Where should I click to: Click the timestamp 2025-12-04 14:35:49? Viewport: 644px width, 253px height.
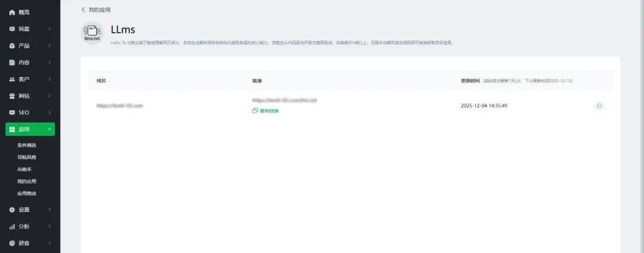(484, 106)
